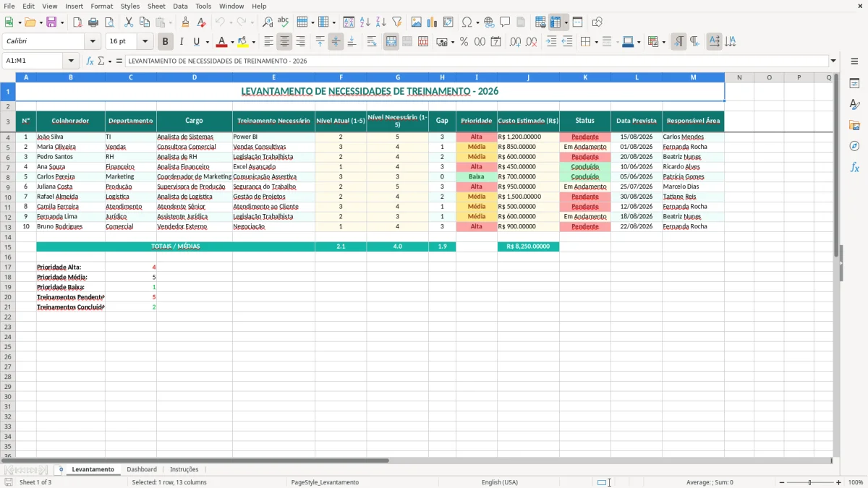Switch to the Instruções sheet tab

point(184,469)
